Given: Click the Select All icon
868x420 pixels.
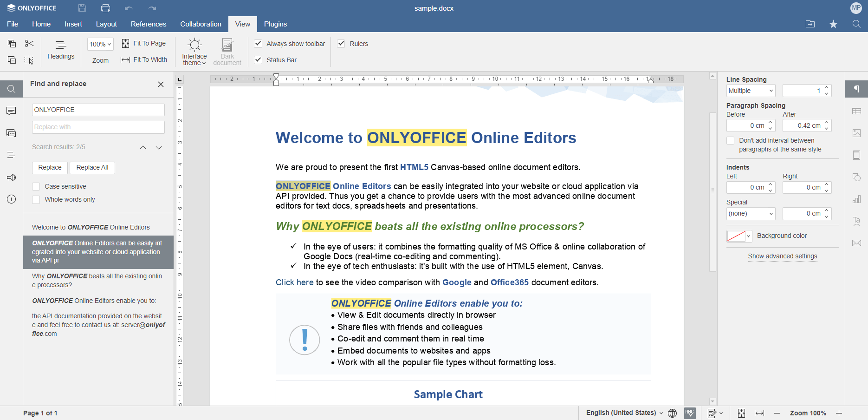Looking at the screenshot, I should point(29,60).
